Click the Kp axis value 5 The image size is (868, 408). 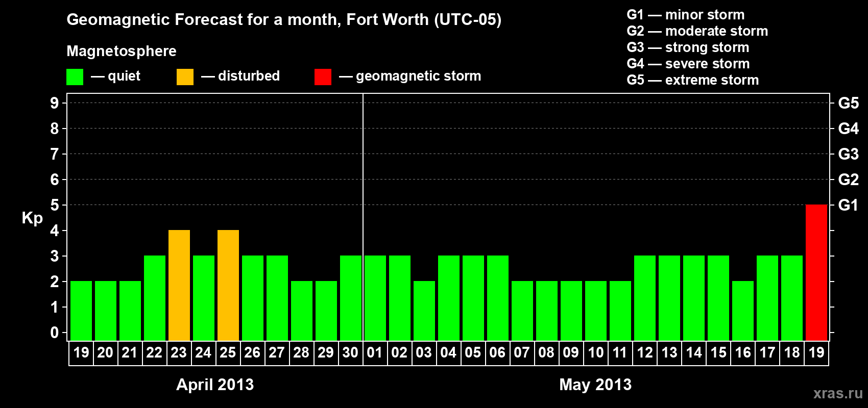55,205
